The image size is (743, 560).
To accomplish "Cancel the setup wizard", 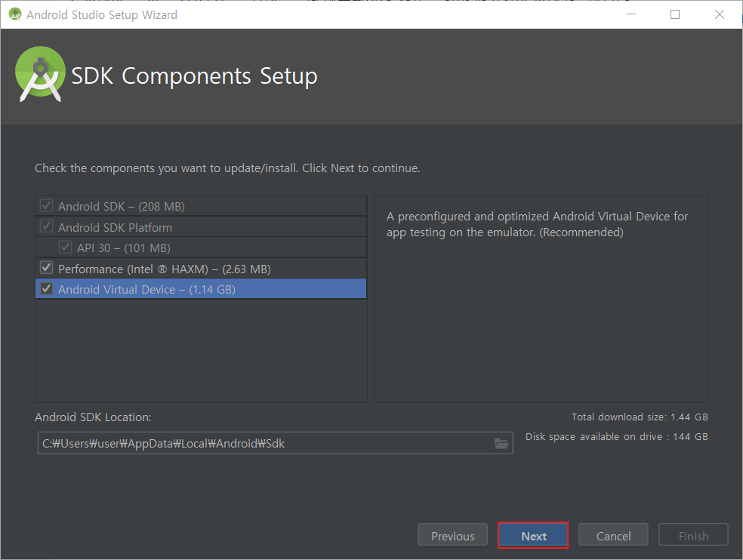I will [x=613, y=535].
